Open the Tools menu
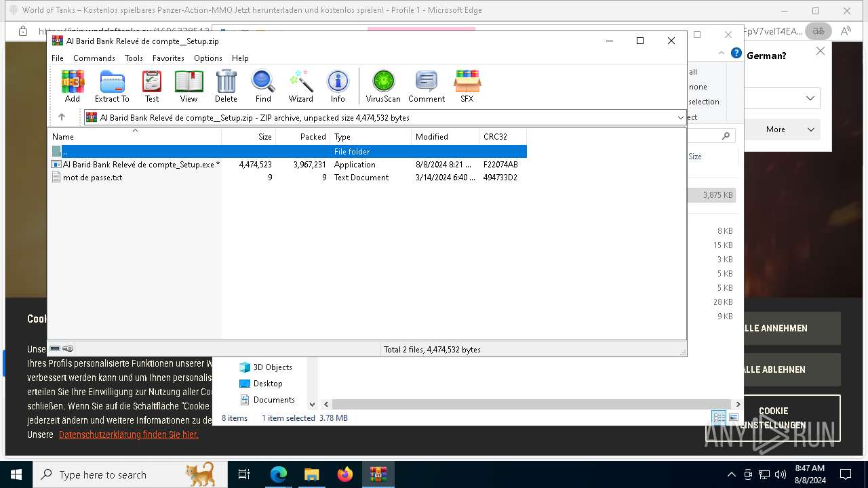Screen dimensions: 868x488 pos(134,58)
